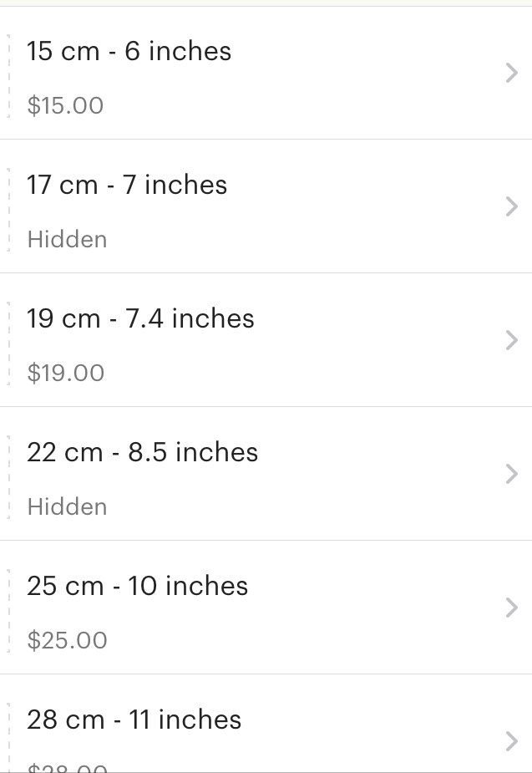Tap the $19.00 price text

click(65, 373)
